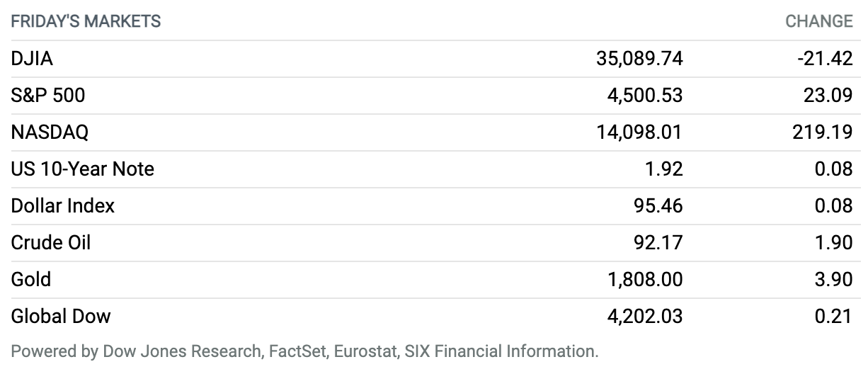The image size is (868, 374).
Task: Select the S&P 500 value 4,500.53
Action: 645,96
